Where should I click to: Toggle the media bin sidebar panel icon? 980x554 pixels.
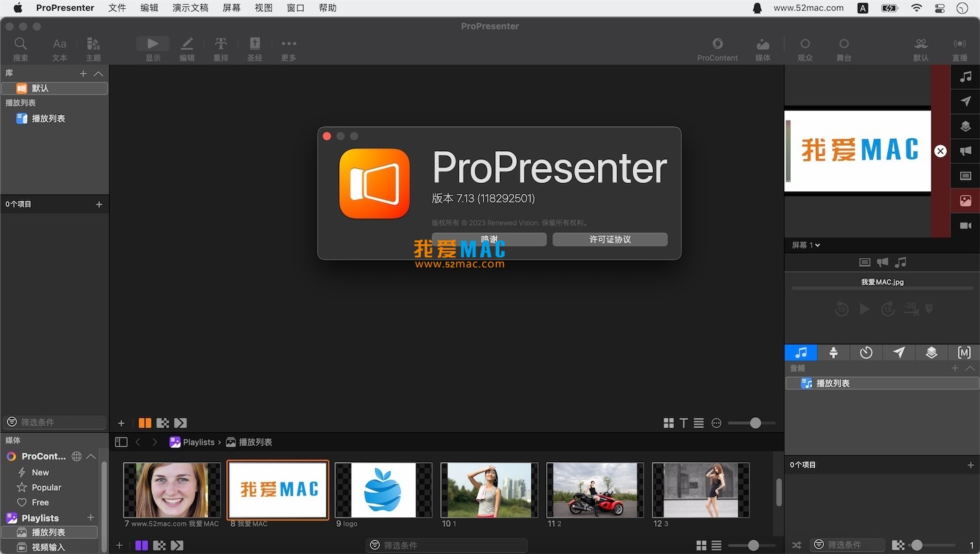point(121,442)
